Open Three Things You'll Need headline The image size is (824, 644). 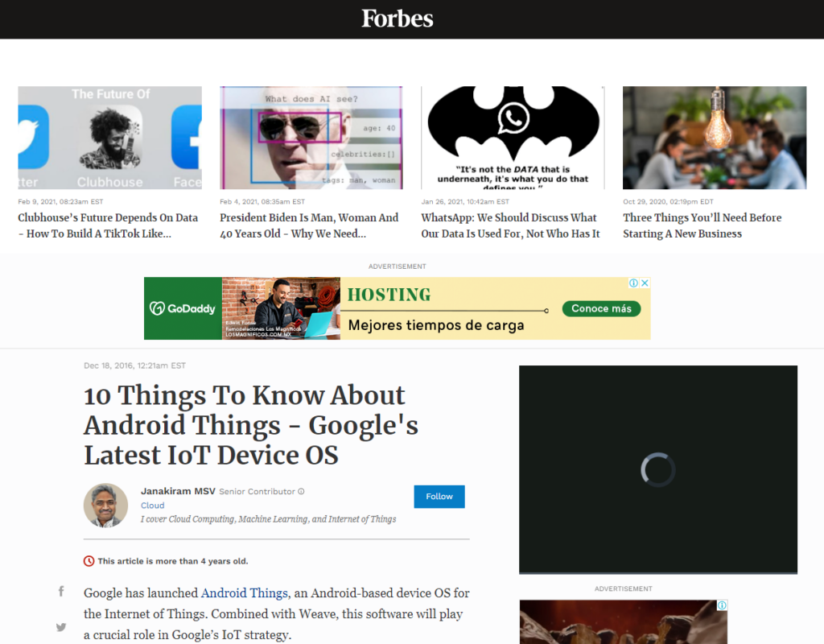click(702, 225)
